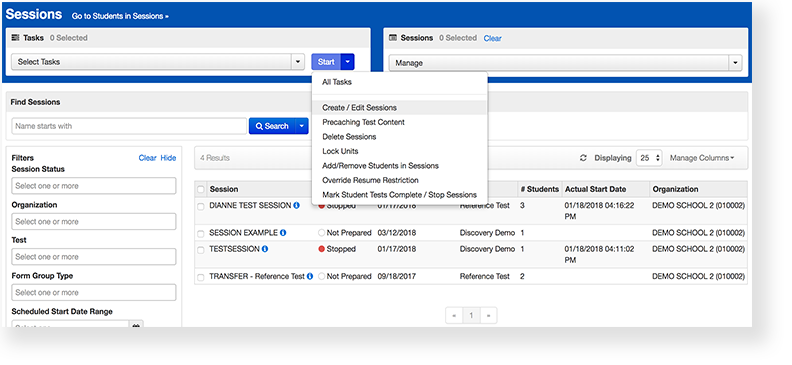Show info for TESTSESSION via its icon
Viewport: 792px width, 365px height.
[265, 249]
